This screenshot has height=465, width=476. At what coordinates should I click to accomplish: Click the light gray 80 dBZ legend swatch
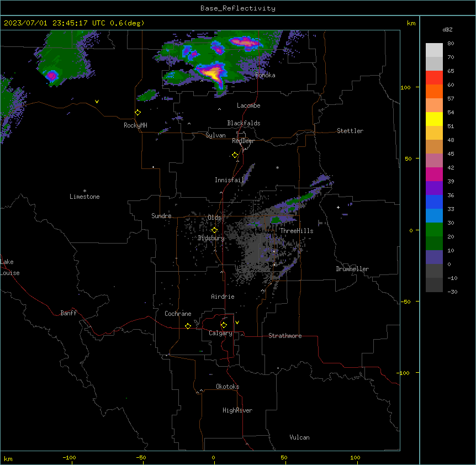point(434,50)
